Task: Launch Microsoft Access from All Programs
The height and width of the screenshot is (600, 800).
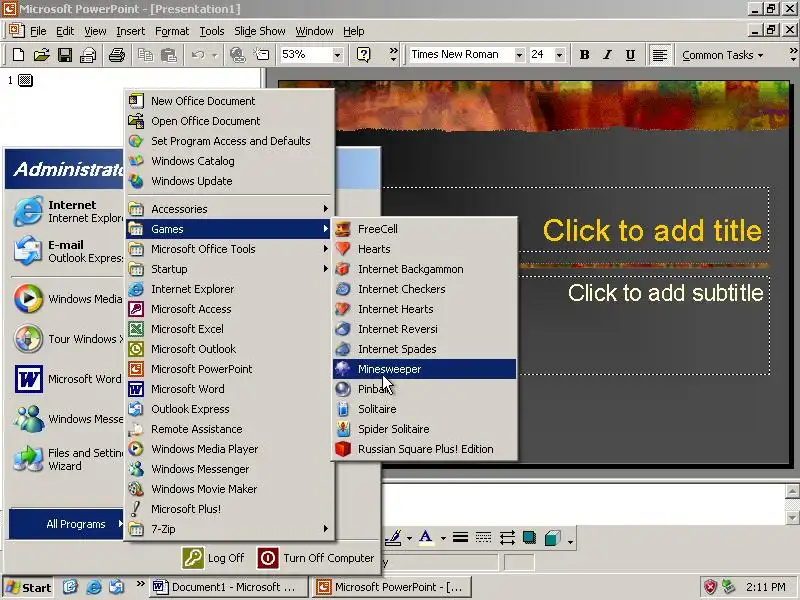Action: (x=230, y=309)
